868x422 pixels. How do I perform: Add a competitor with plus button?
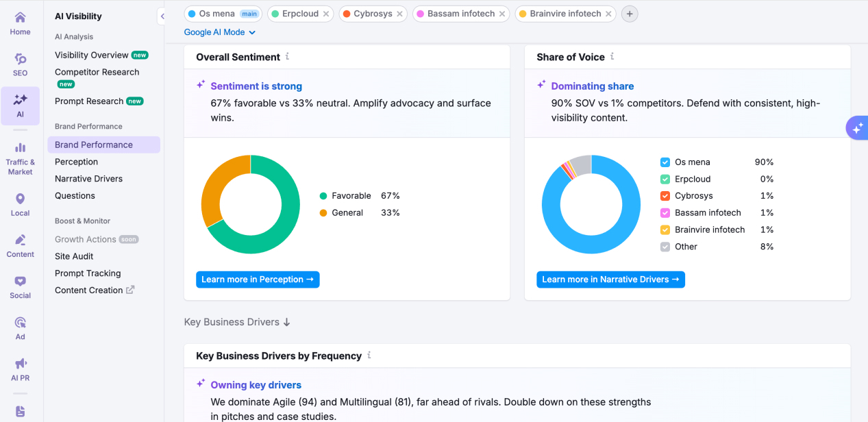pyautogui.click(x=630, y=14)
